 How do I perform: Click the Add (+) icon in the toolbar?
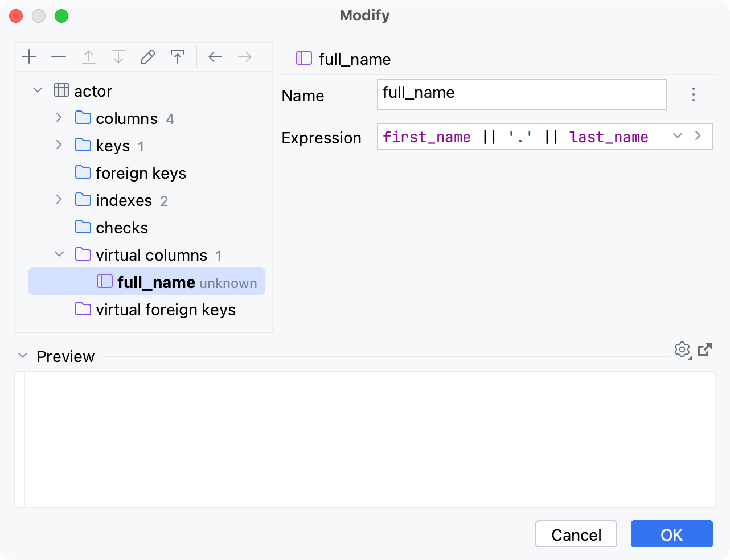[29, 56]
